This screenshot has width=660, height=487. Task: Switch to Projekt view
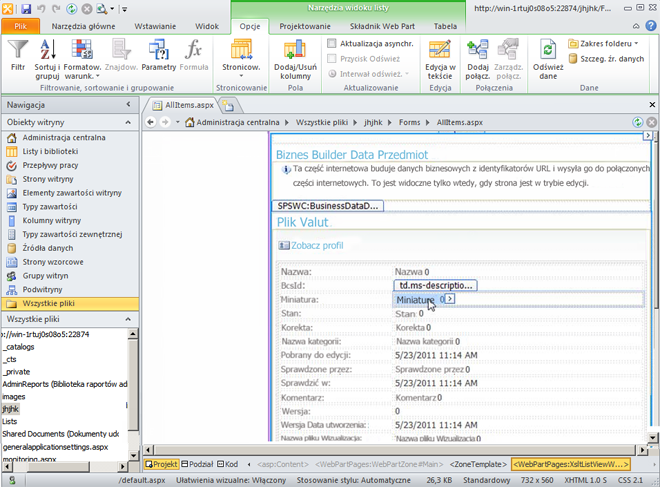tap(161, 464)
